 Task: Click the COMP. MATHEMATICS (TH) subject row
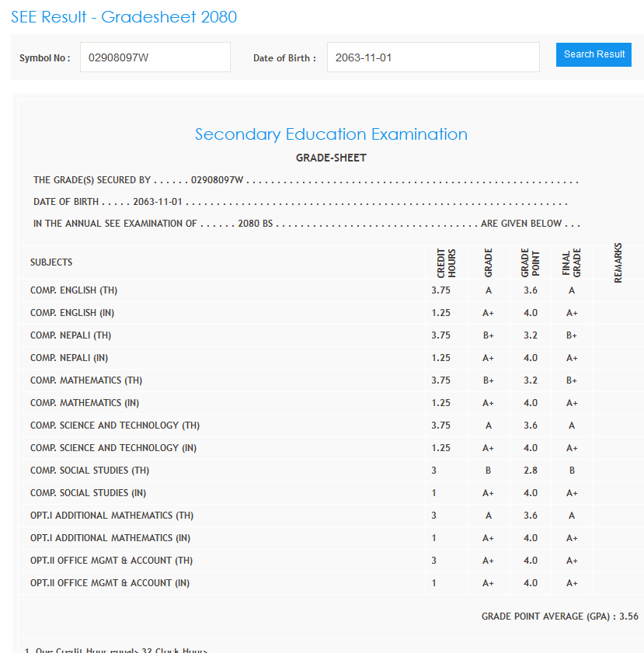click(x=86, y=380)
